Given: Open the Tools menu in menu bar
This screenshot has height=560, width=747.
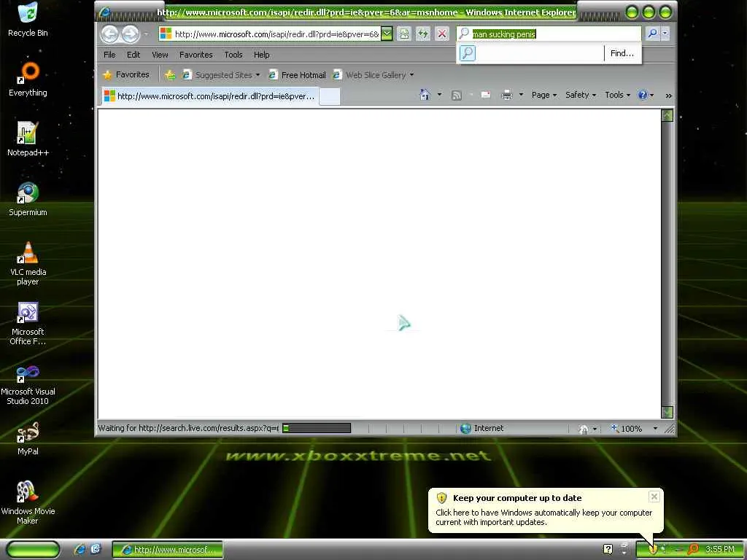Looking at the screenshot, I should (x=233, y=55).
